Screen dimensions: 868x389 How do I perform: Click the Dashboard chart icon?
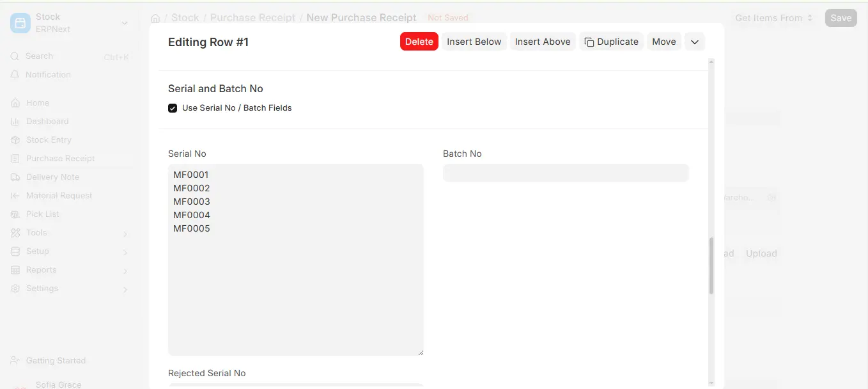pyautogui.click(x=15, y=122)
